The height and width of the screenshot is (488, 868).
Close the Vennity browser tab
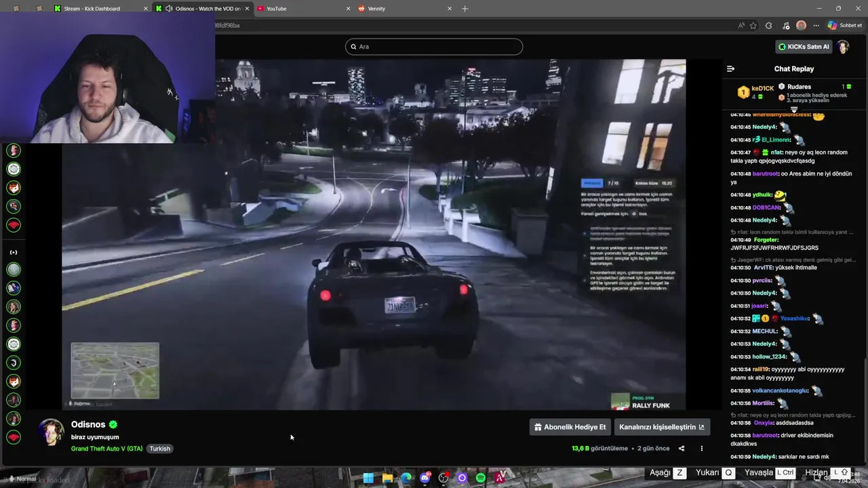pyautogui.click(x=450, y=9)
